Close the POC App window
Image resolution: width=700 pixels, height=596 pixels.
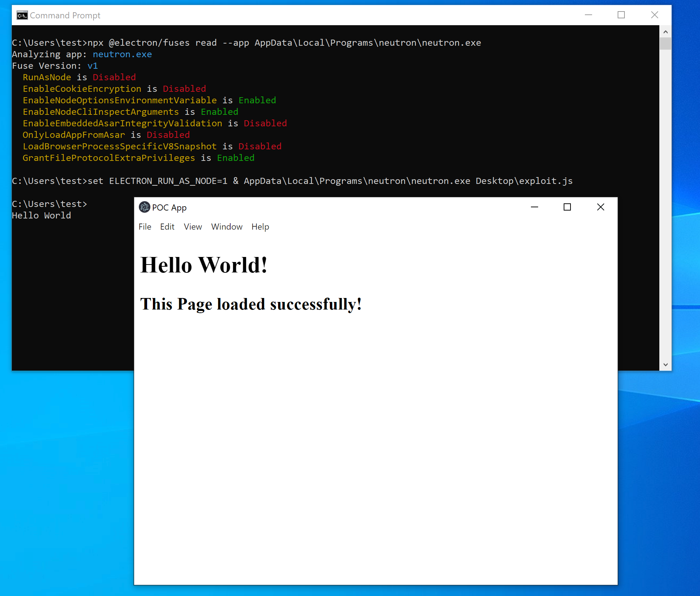tap(600, 207)
